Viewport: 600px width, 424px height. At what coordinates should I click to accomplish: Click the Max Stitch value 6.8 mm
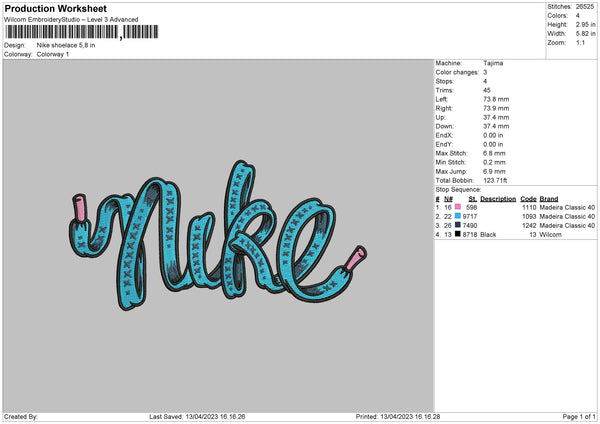[494, 153]
